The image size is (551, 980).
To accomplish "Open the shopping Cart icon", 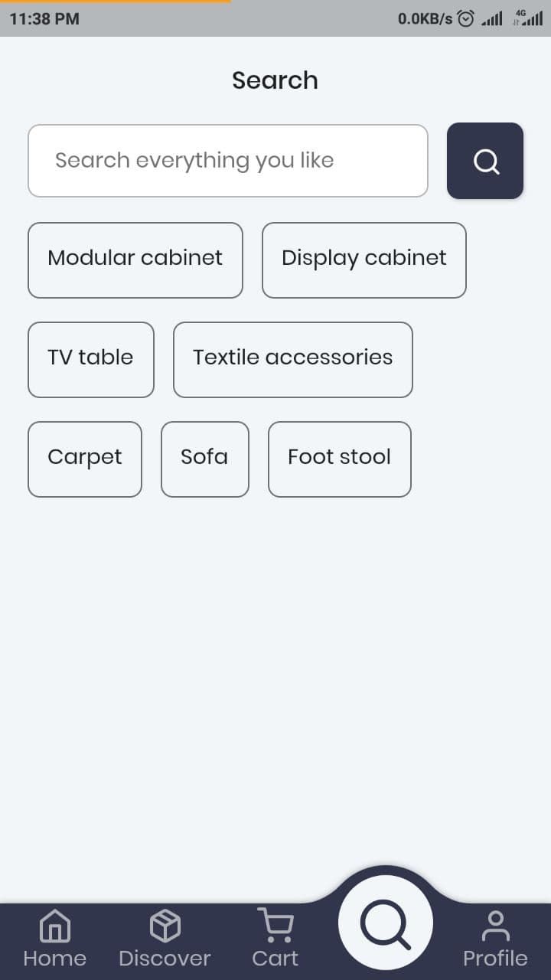I will point(275,924).
